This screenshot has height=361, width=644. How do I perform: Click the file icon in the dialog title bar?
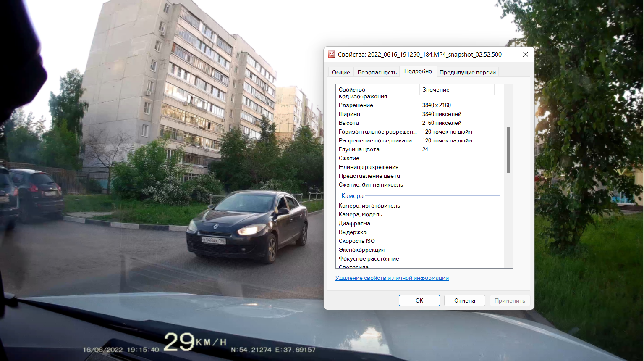(x=332, y=54)
